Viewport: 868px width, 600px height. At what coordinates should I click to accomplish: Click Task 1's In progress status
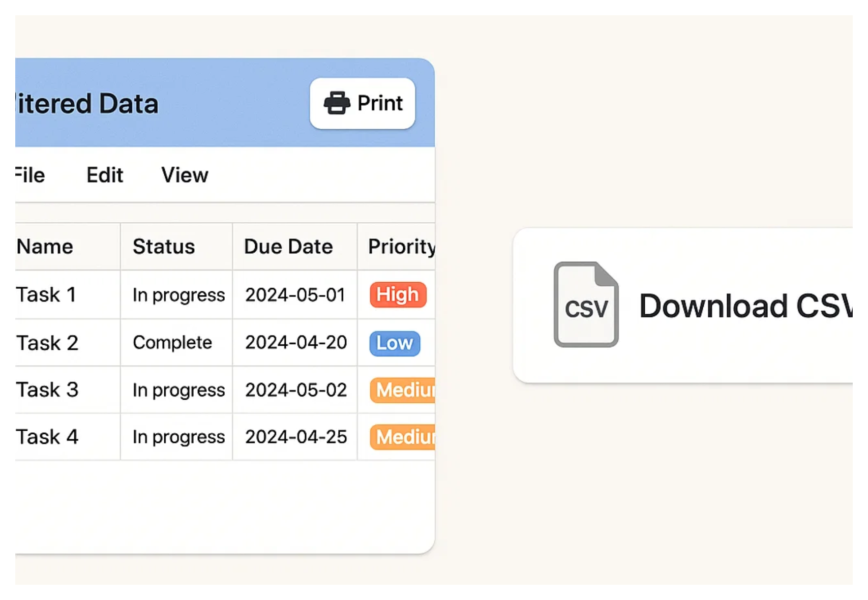coord(178,295)
